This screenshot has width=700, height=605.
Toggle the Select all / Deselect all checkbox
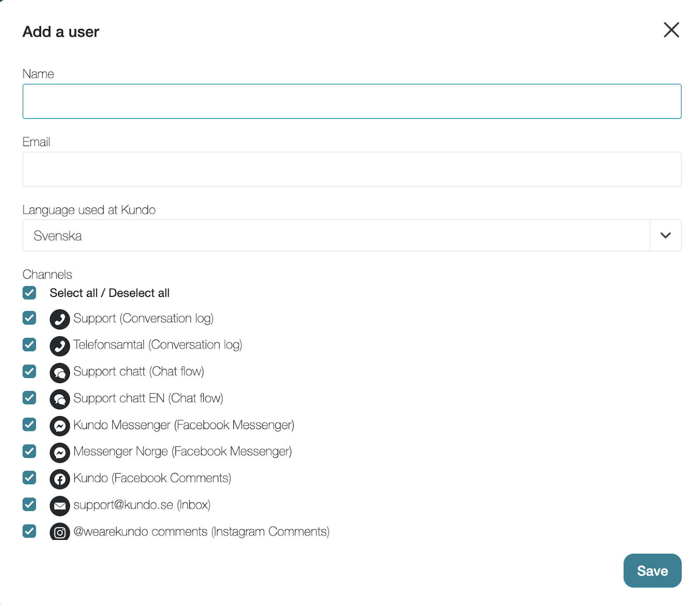pos(29,293)
